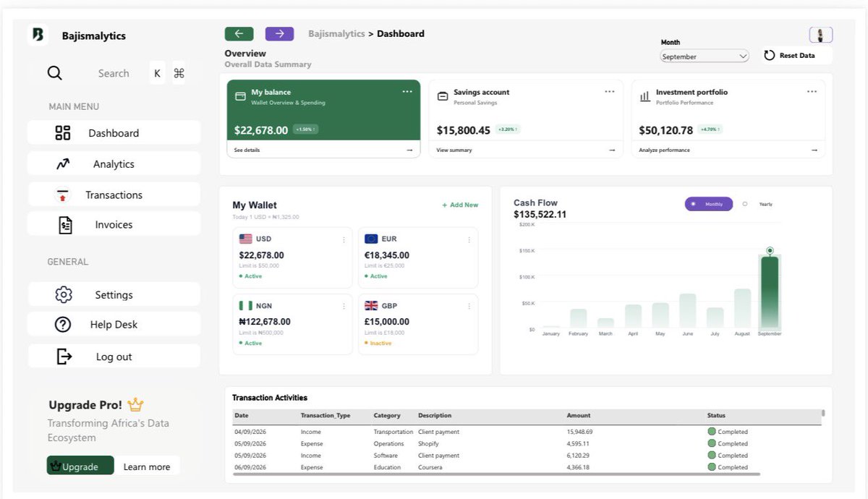Click the transaction table horizontal scrollbar
The height and width of the screenshot is (499, 868).
[496, 474]
